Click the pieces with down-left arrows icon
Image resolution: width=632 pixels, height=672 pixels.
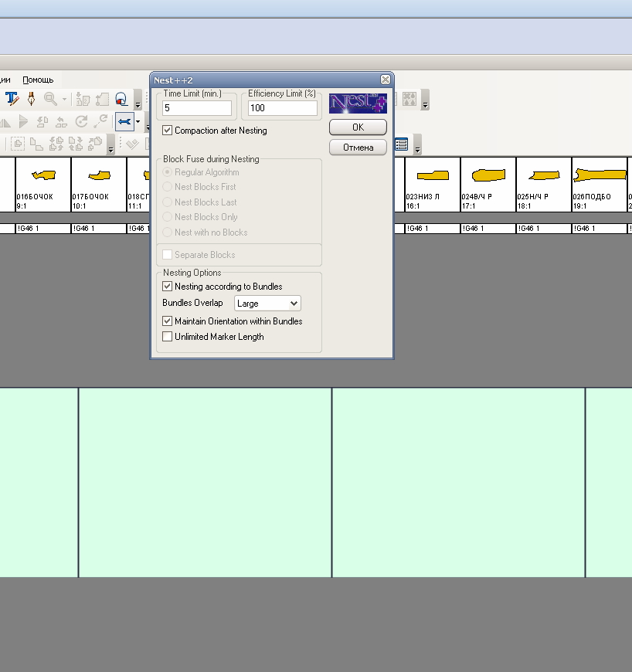pyautogui.click(x=56, y=144)
